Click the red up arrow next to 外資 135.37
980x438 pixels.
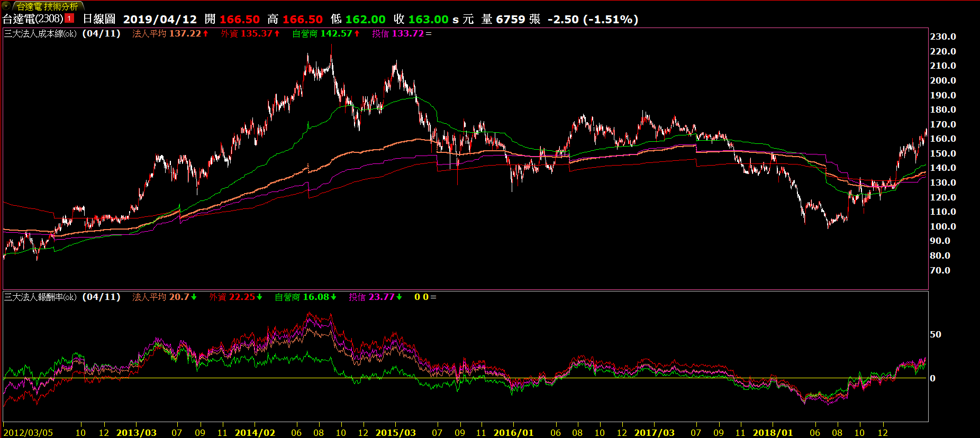coord(277,33)
